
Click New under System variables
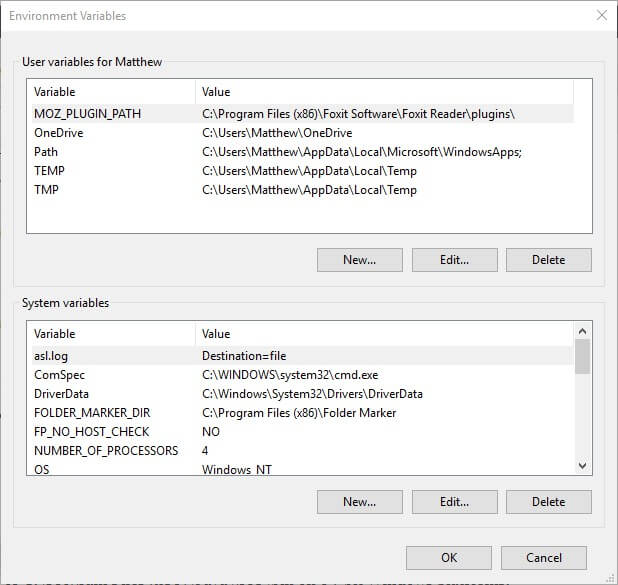pos(359,502)
